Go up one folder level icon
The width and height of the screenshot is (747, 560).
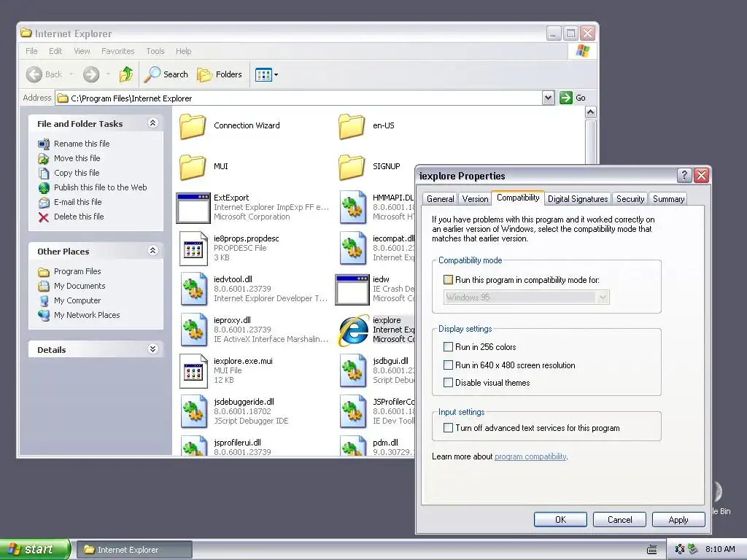126,74
